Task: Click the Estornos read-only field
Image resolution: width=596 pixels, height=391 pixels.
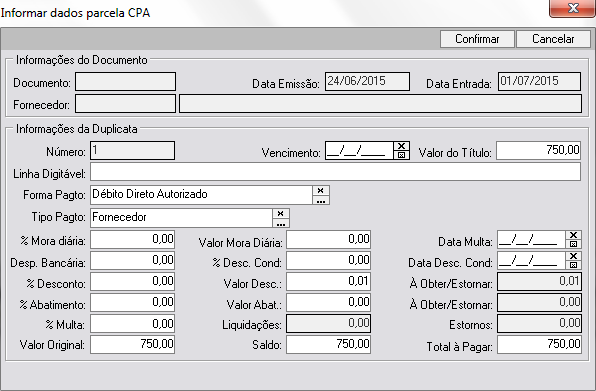Action: [539, 324]
